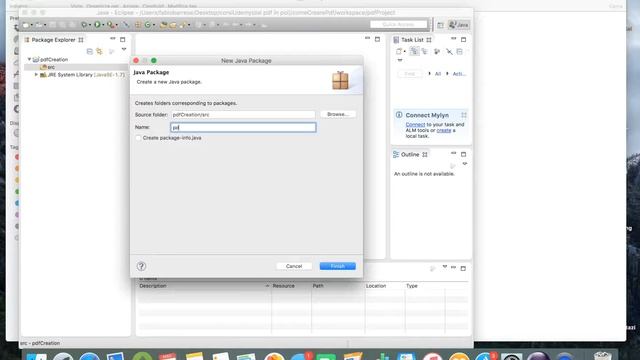Select the Java perspective button

[x=459, y=25]
